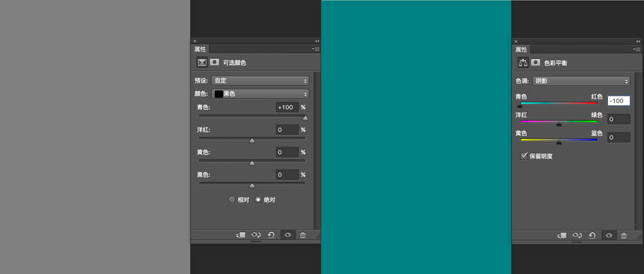Click the 洋红 percentage value field
The height and width of the screenshot is (274, 644).
(287, 130)
